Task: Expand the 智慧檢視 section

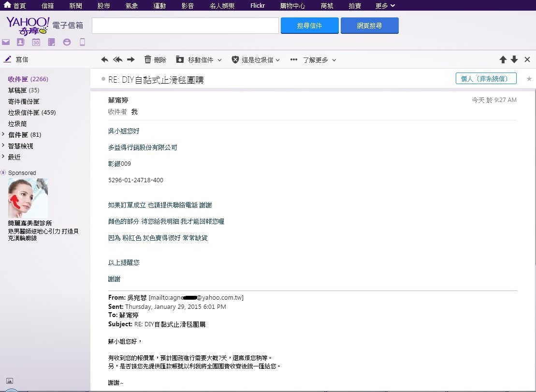Action: coord(4,146)
